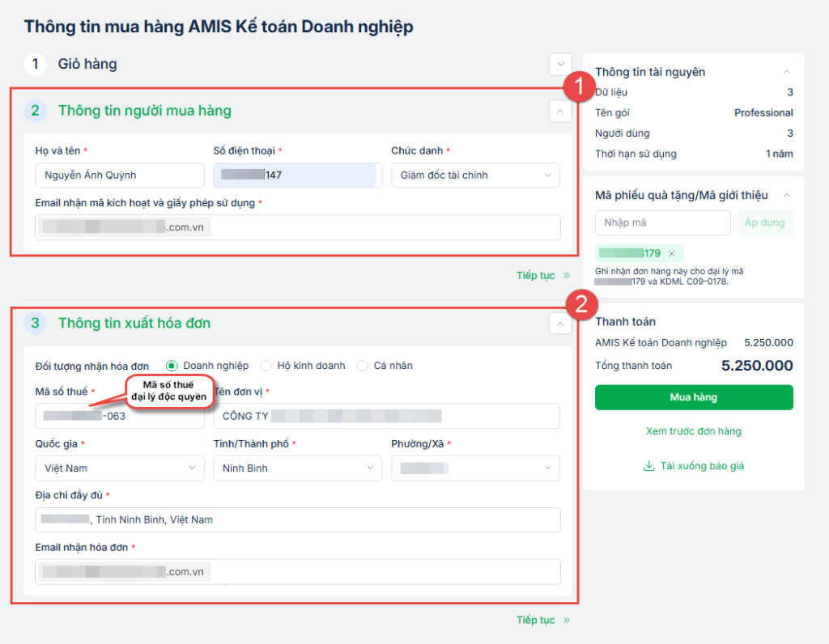Collapse the Mã phiếu quà tặng panel
The width and height of the screenshot is (829, 644).
tap(787, 196)
